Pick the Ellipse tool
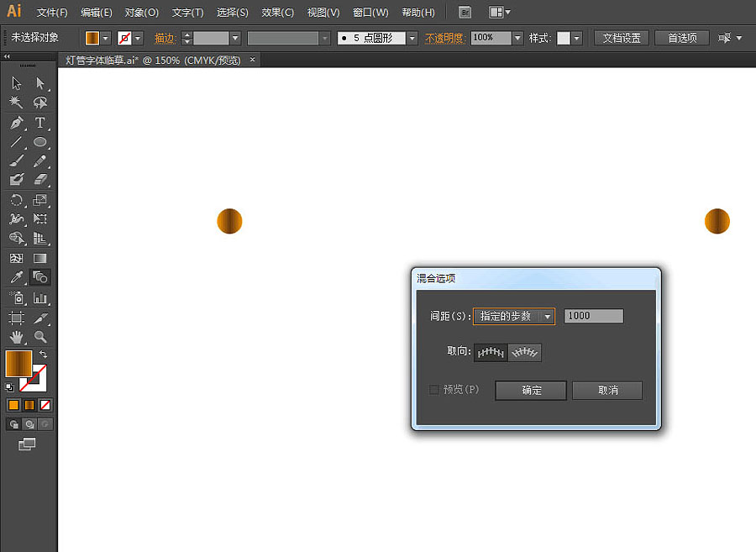The width and height of the screenshot is (756, 552). coord(39,142)
